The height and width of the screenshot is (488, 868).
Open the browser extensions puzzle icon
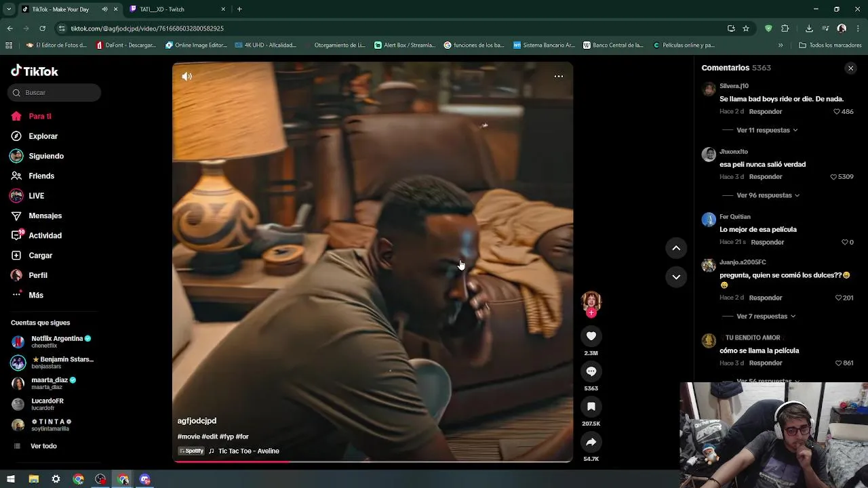click(785, 28)
